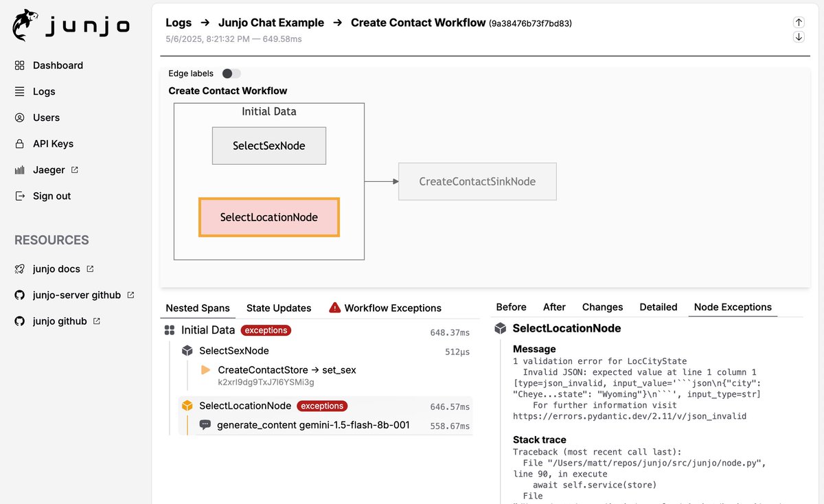Screen dimensions: 824x504
Task: Click cube icon in Node Exceptions header
Action: pos(501,328)
